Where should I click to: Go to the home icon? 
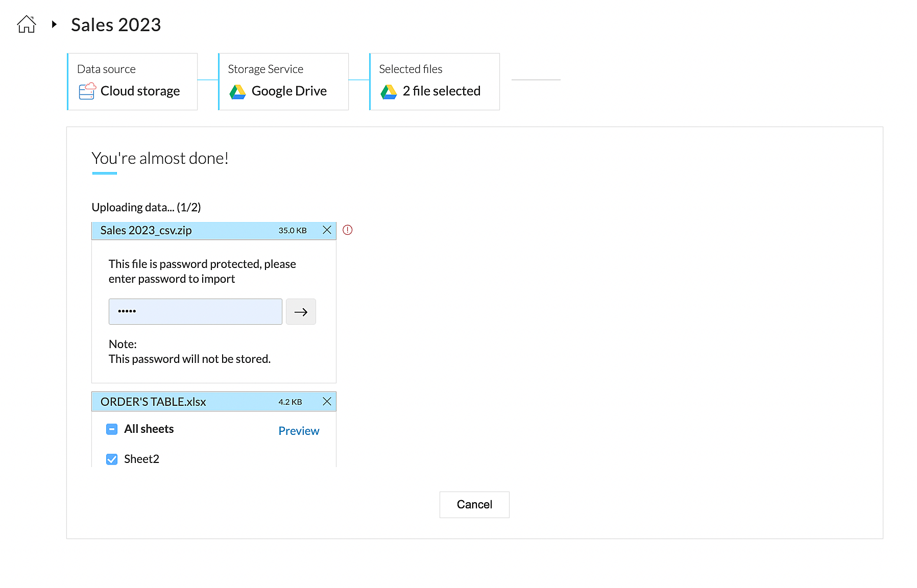pyautogui.click(x=27, y=24)
